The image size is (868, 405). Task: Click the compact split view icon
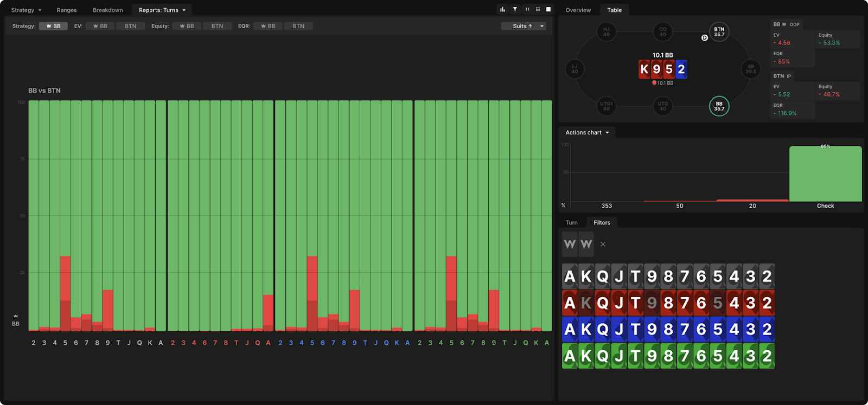click(527, 9)
